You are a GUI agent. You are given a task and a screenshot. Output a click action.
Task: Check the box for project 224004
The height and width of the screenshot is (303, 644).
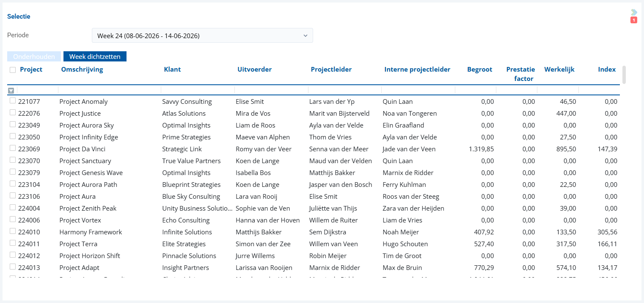tap(13, 208)
